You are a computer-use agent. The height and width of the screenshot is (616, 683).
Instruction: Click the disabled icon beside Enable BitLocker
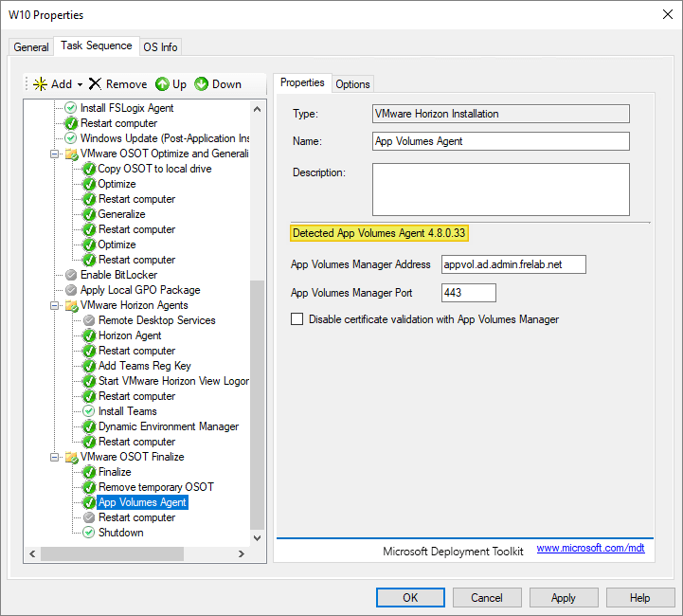[71, 275]
